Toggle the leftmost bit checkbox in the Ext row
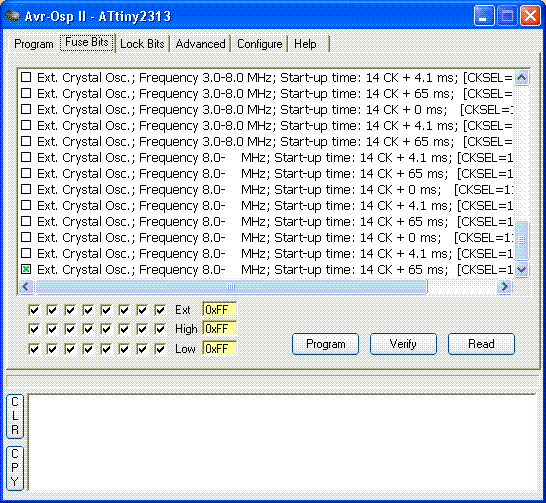This screenshot has height=503, width=546. (x=34, y=310)
